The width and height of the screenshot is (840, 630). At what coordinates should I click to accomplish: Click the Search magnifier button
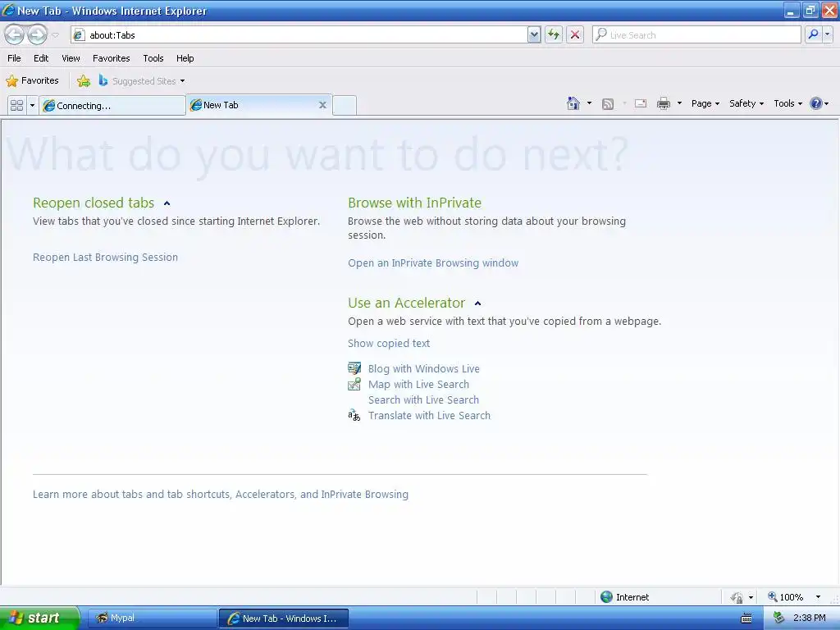pyautogui.click(x=813, y=34)
